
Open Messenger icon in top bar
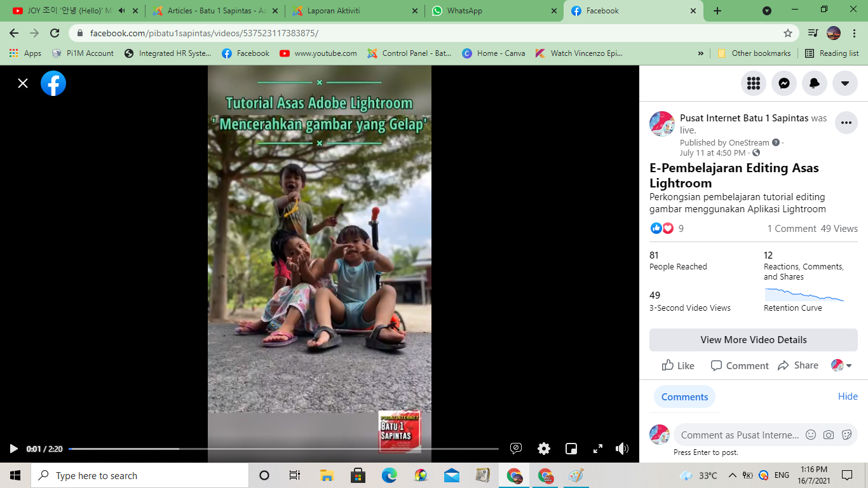tap(784, 83)
